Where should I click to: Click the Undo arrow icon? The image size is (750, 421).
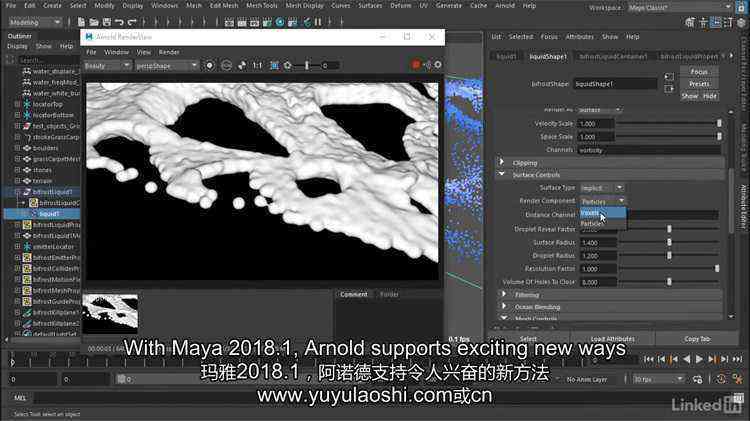click(x=119, y=22)
